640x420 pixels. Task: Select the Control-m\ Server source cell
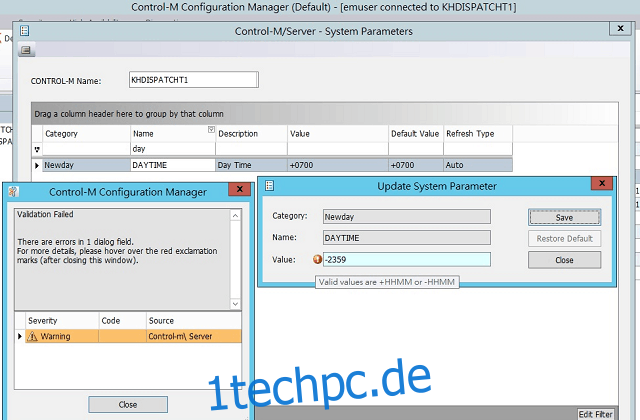pyautogui.click(x=193, y=336)
